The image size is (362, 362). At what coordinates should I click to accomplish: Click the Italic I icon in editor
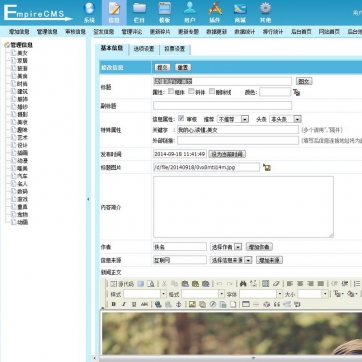[124, 304]
